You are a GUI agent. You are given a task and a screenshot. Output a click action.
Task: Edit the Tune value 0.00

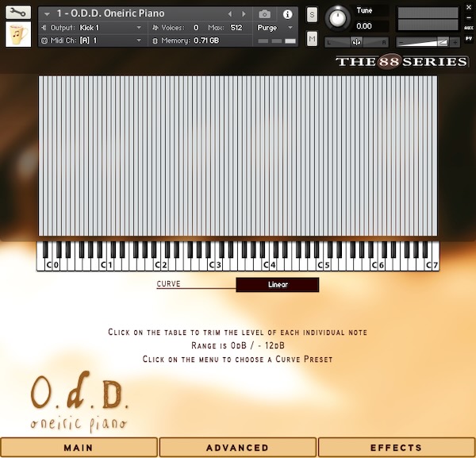tap(364, 26)
